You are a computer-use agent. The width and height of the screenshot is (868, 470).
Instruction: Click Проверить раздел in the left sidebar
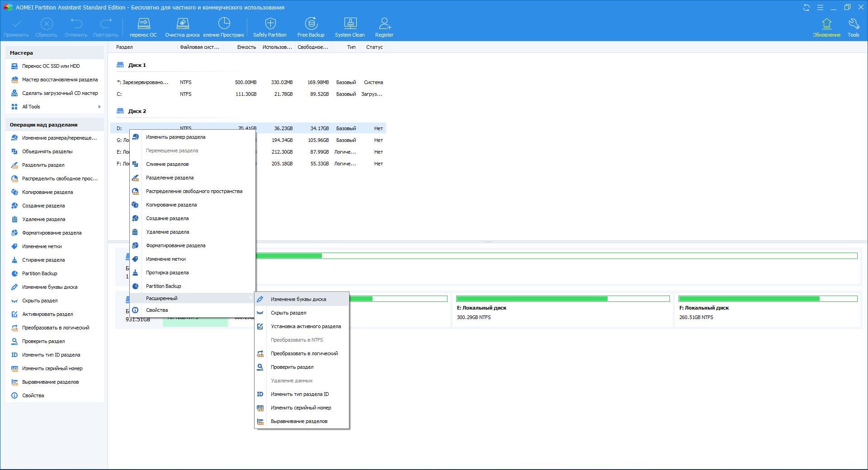[x=43, y=341]
